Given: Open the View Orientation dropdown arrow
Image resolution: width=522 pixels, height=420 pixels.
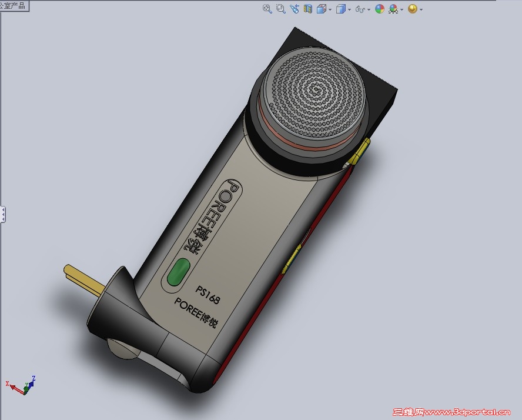Looking at the screenshot, I should (x=330, y=9).
